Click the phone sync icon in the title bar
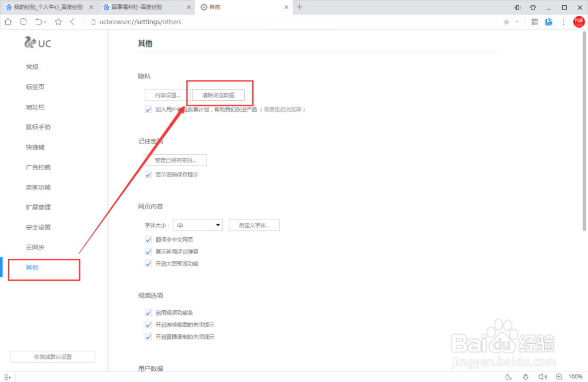This screenshot has width=588, height=382. [x=516, y=7]
